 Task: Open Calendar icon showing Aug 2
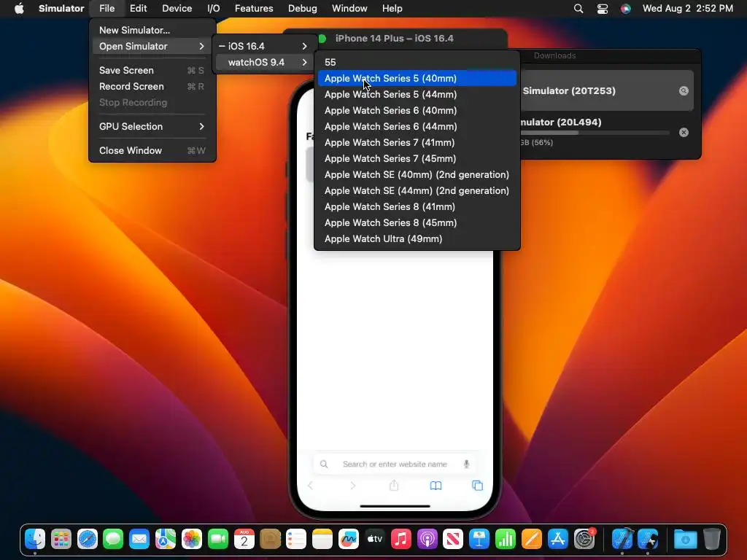[244, 540]
